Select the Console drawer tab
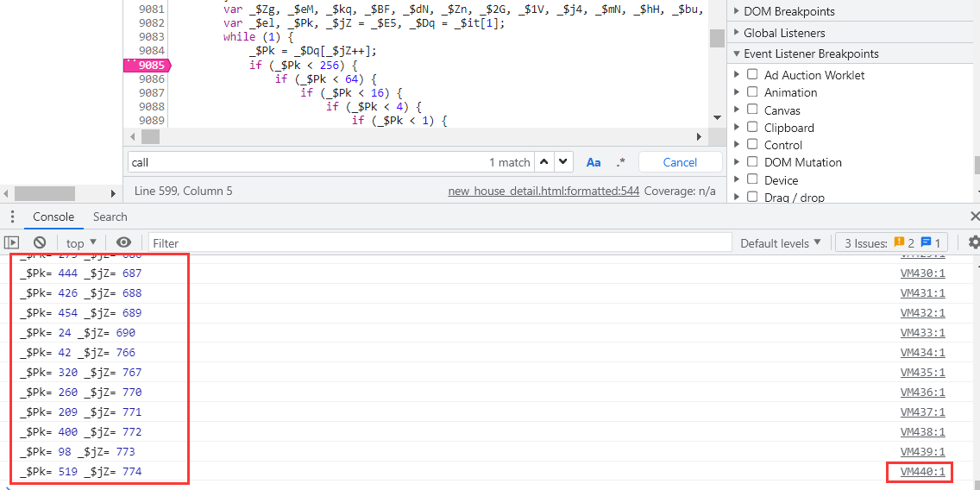Viewport: 980px width, 490px height. point(53,217)
